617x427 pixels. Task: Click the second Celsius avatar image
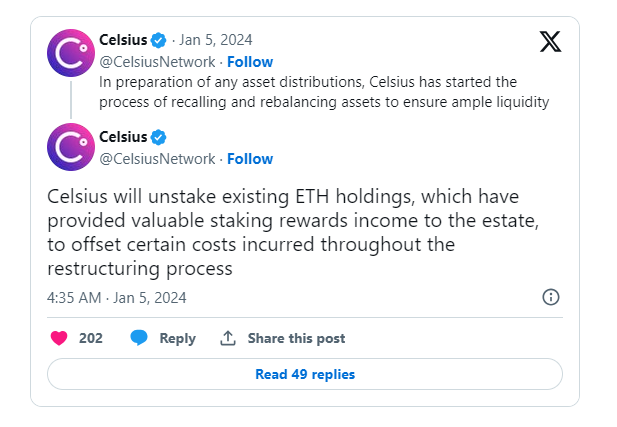[x=71, y=147]
